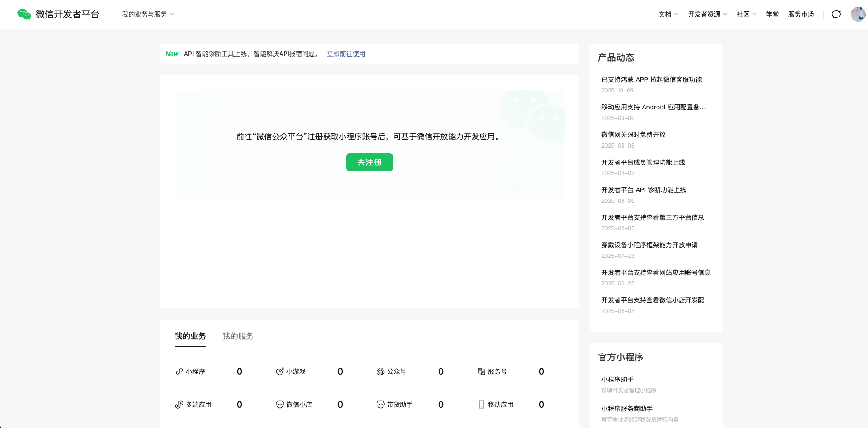This screenshot has height=428, width=868.
Task: Click the 官方小程序 section heading
Action: click(621, 357)
